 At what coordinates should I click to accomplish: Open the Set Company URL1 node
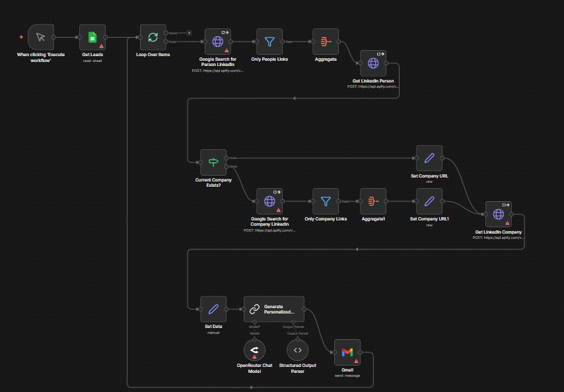[x=429, y=201]
